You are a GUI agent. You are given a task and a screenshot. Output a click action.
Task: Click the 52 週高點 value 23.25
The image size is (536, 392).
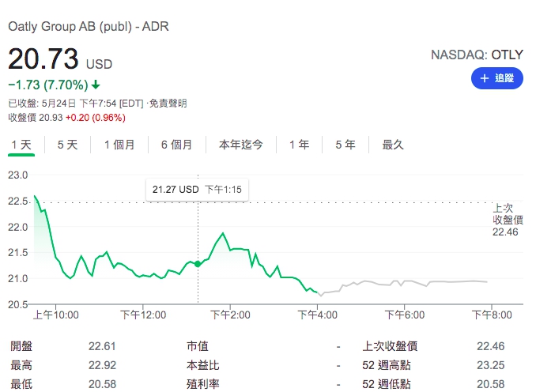pos(490,365)
